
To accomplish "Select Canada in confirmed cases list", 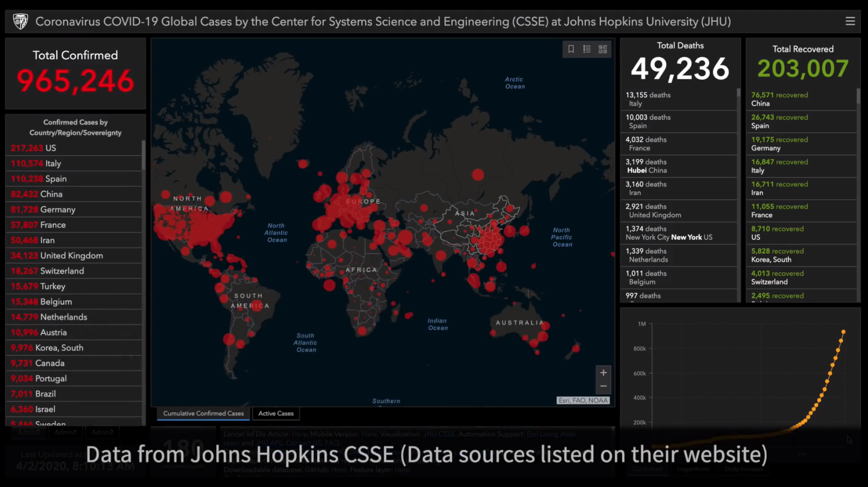I will 73,363.
